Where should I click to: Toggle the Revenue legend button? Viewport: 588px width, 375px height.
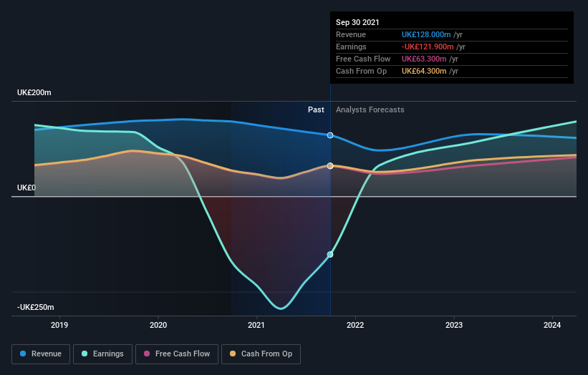point(41,354)
